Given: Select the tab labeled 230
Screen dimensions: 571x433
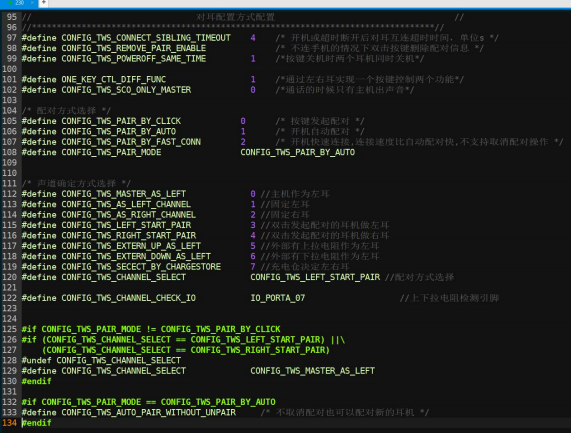Looking at the screenshot, I should click(19, 3).
